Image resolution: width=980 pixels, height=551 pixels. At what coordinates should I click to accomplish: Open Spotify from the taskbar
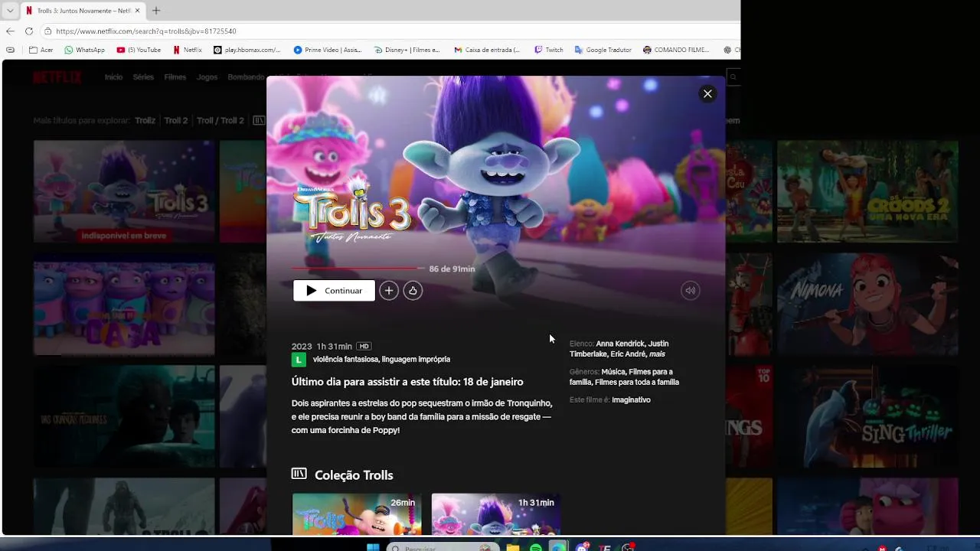point(536,548)
